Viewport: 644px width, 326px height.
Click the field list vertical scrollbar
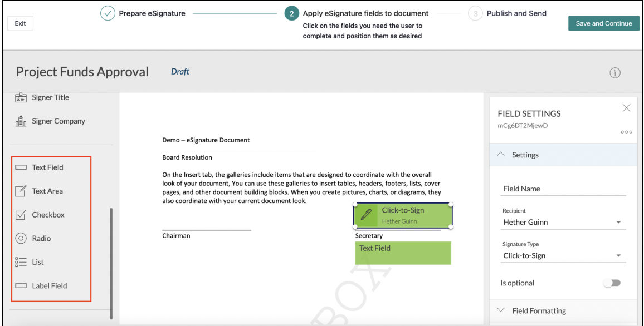111,263
